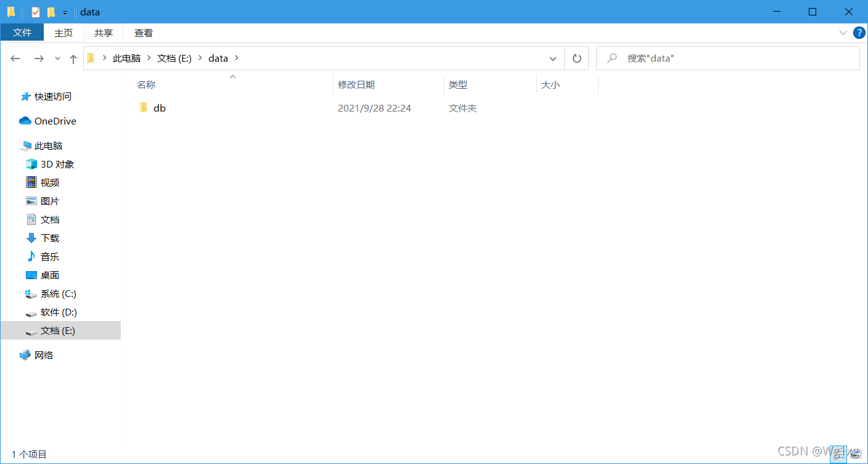Open 图片 in the navigation pane
Screen dimensions: 868x464
[x=50, y=201]
